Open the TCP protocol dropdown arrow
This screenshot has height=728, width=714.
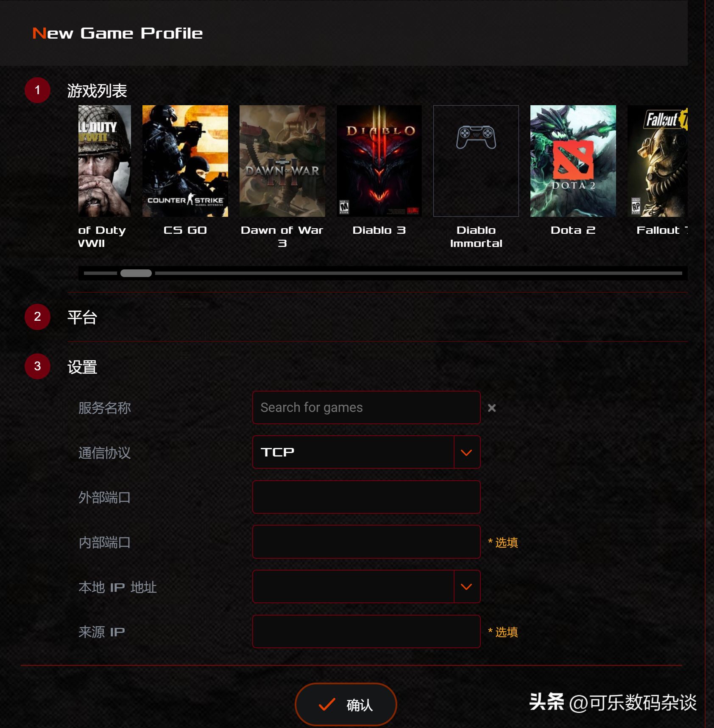[x=467, y=452]
